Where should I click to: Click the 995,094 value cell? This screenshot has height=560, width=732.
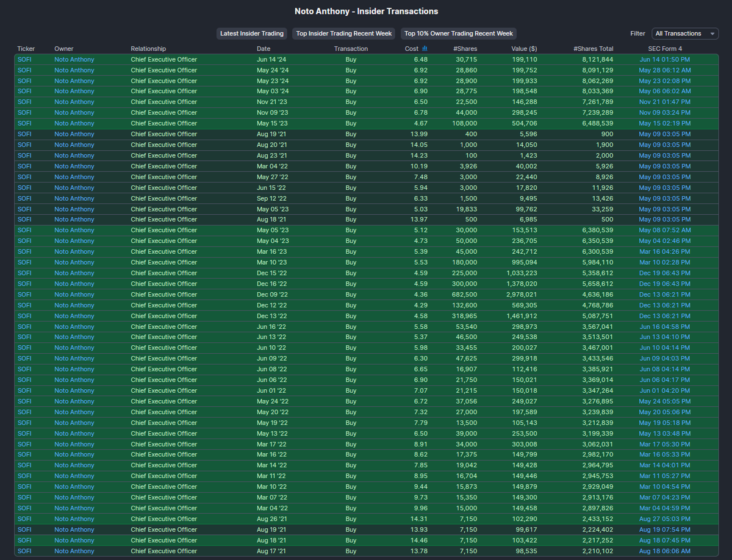pos(525,262)
